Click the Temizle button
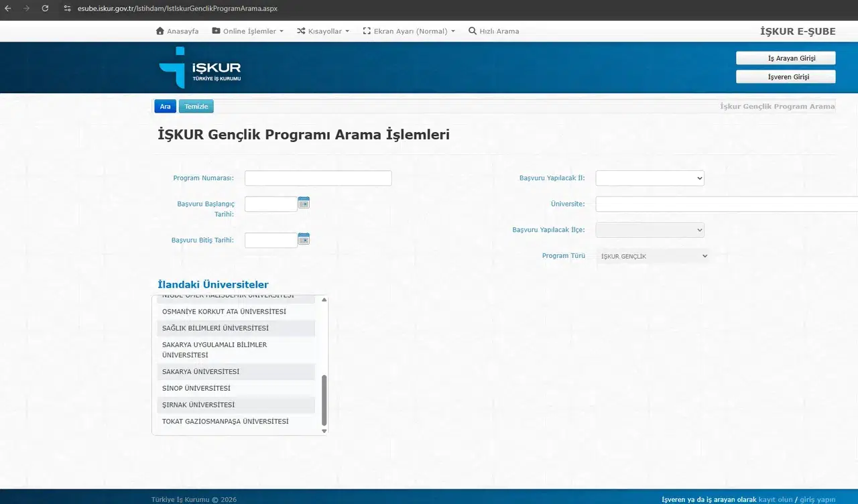 pyautogui.click(x=196, y=107)
